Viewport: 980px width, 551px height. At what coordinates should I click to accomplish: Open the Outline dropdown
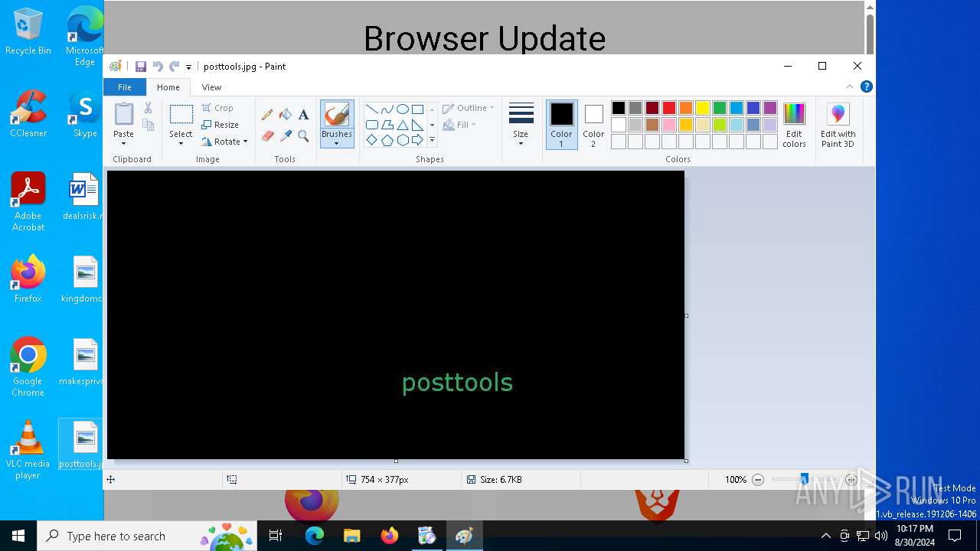click(x=469, y=108)
